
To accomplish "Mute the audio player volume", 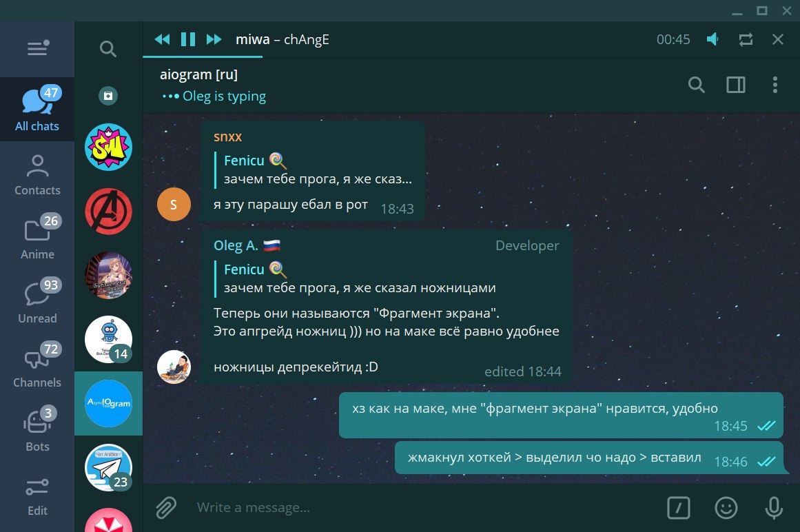I will pyautogui.click(x=712, y=39).
